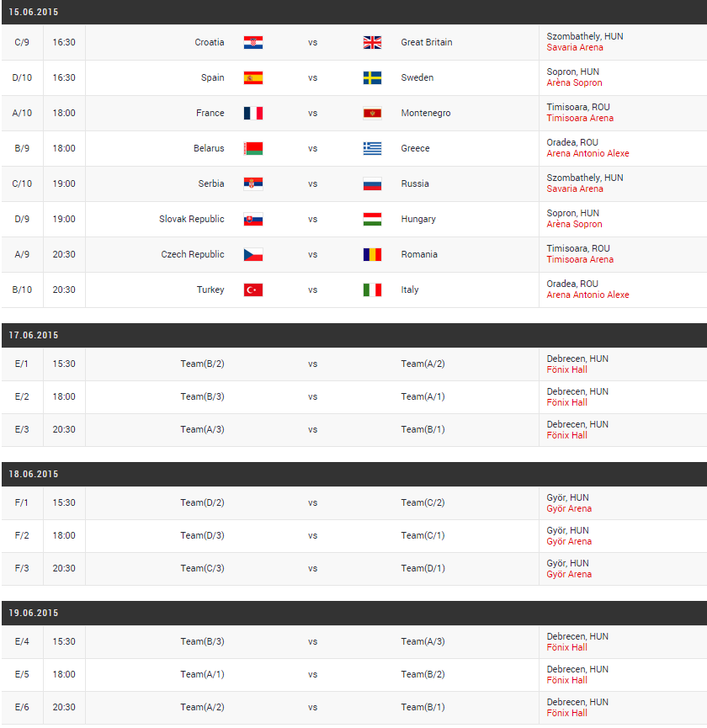Open Timisoara Arena link for France match
The height and width of the screenshot is (728, 707).
[x=580, y=119]
